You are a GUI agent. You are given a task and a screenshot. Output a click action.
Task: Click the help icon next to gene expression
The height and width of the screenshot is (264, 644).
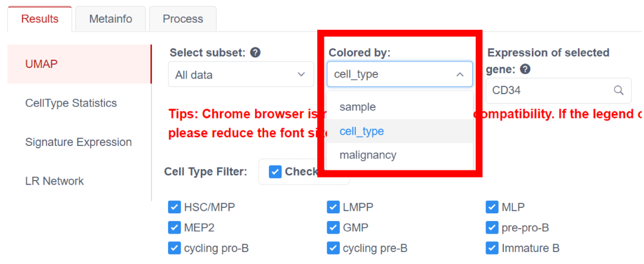(525, 69)
